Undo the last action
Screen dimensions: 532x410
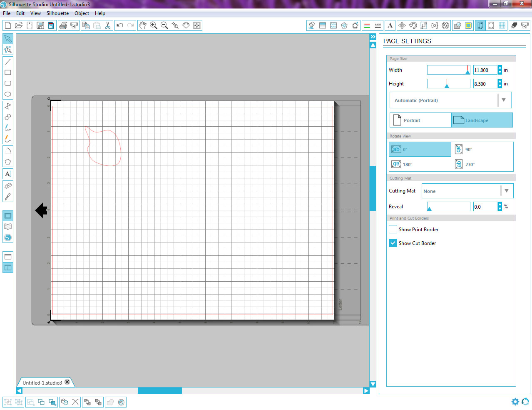(120, 25)
